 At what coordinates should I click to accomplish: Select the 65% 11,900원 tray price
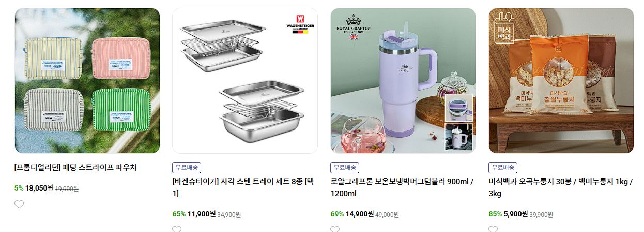194,214
